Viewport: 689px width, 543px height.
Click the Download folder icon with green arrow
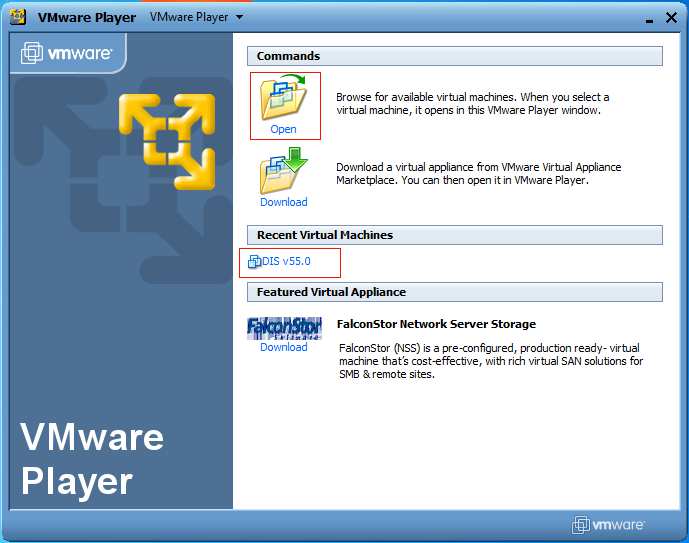click(x=283, y=171)
